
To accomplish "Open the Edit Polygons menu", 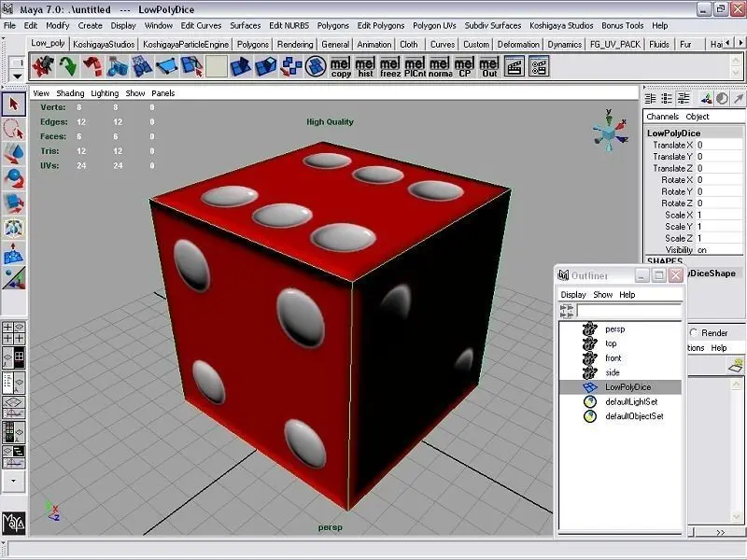I will point(381,26).
